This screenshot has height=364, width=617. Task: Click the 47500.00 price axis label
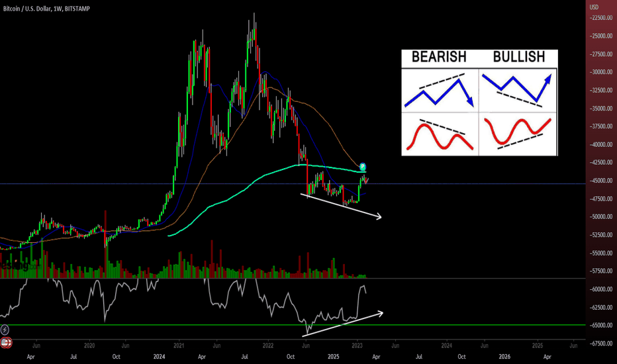click(601, 199)
